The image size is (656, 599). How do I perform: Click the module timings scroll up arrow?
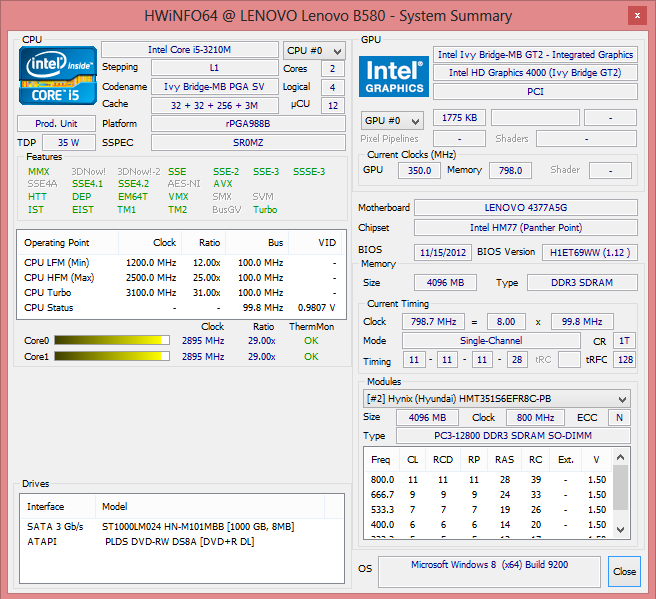pyautogui.click(x=621, y=457)
